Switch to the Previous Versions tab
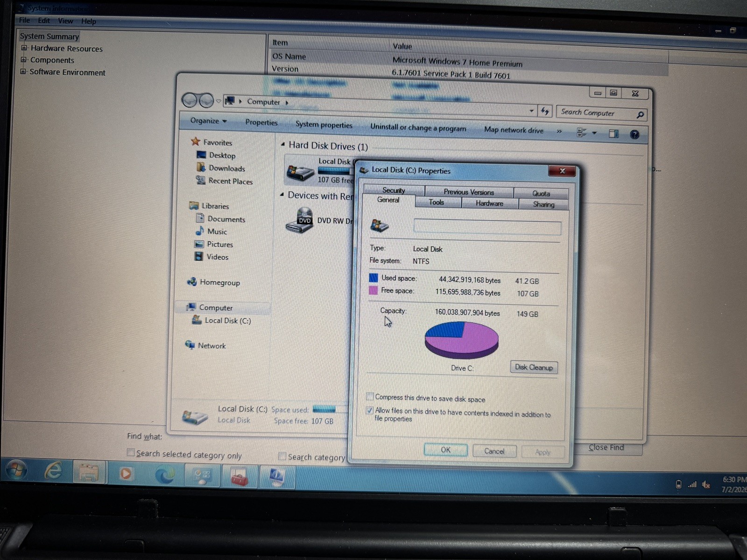The height and width of the screenshot is (560, 747). 469,192
